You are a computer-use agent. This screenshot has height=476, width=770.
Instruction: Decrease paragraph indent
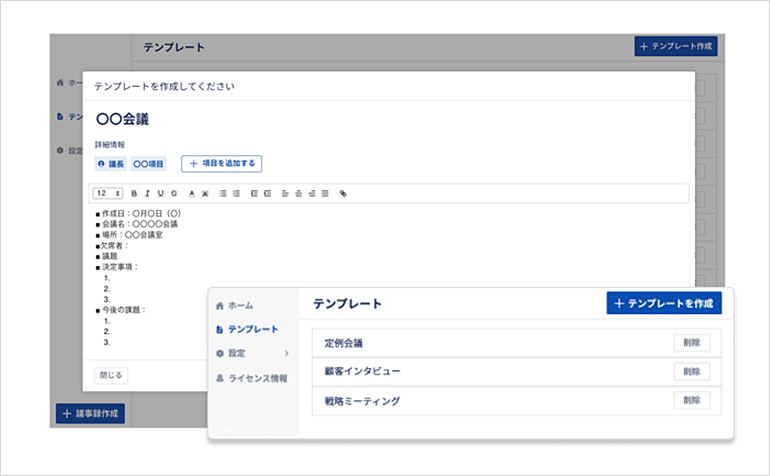pyautogui.click(x=254, y=194)
